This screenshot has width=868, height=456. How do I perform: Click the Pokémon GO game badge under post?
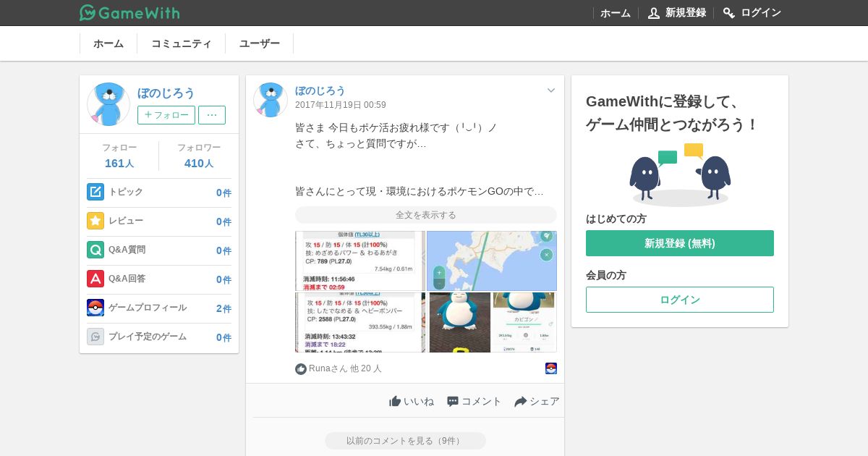(551, 368)
